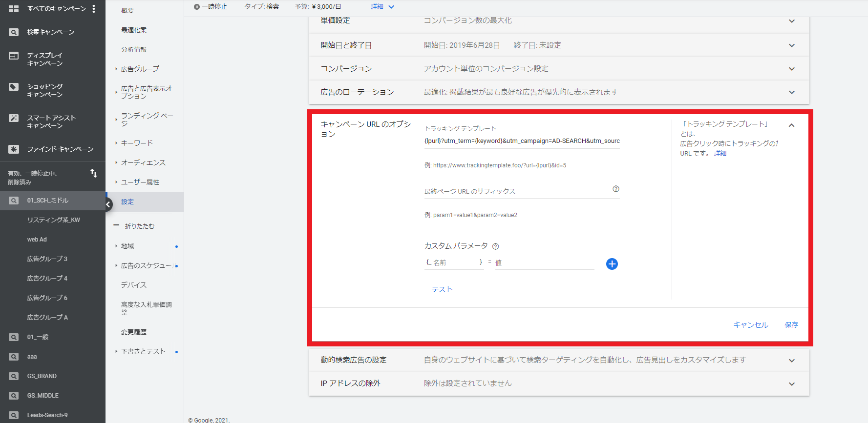Image resolution: width=868 pixels, height=423 pixels.
Task: Click help icon next to 最終ページ URL のサフィックス
Action: (x=616, y=189)
